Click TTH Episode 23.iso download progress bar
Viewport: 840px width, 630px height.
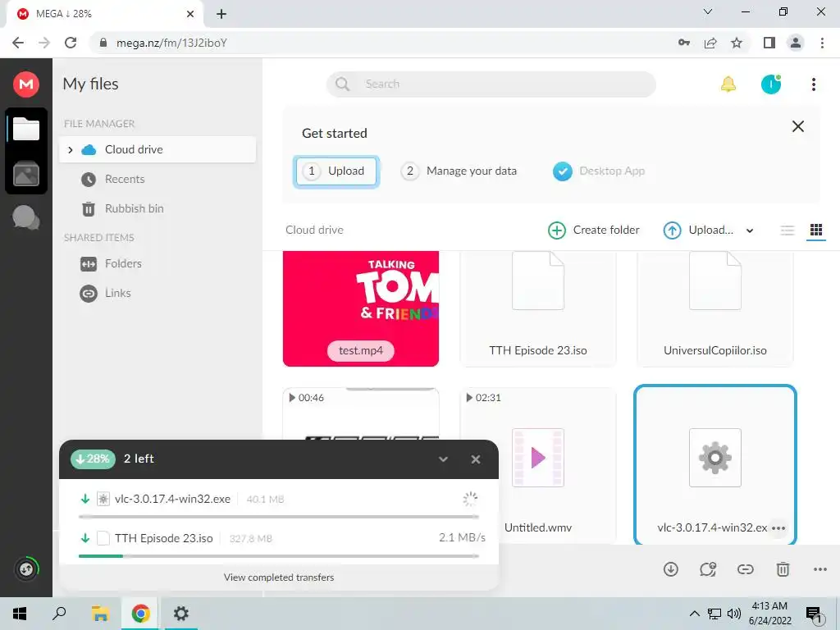(x=279, y=556)
